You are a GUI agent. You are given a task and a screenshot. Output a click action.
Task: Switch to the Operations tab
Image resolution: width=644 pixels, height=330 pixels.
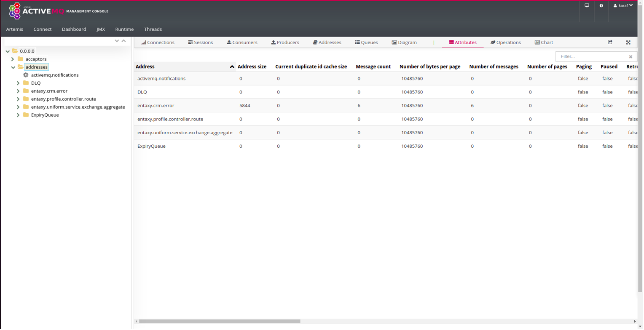click(x=507, y=43)
